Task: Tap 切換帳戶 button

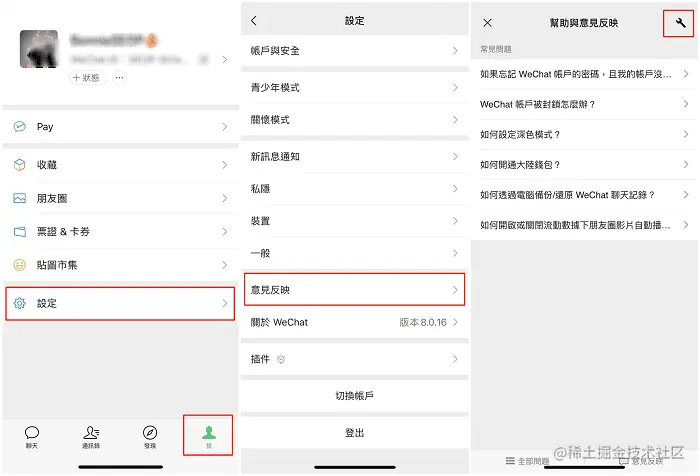Action: pos(354,396)
